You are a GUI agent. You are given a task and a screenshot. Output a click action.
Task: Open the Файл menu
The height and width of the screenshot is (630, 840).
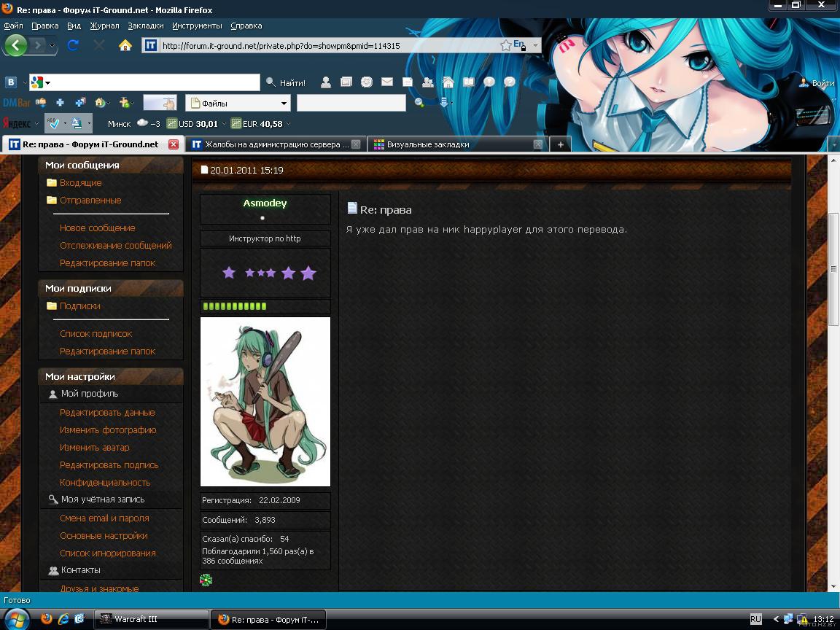coord(13,26)
